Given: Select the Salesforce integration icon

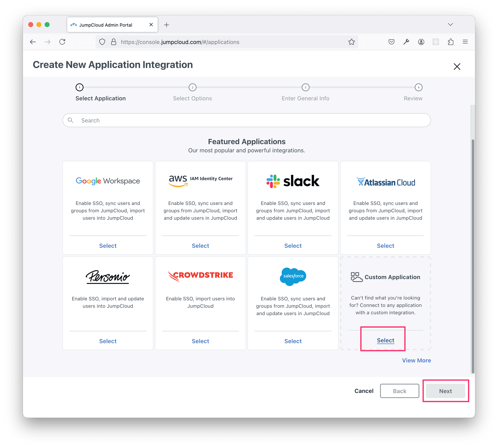Looking at the screenshot, I should click(x=293, y=276).
